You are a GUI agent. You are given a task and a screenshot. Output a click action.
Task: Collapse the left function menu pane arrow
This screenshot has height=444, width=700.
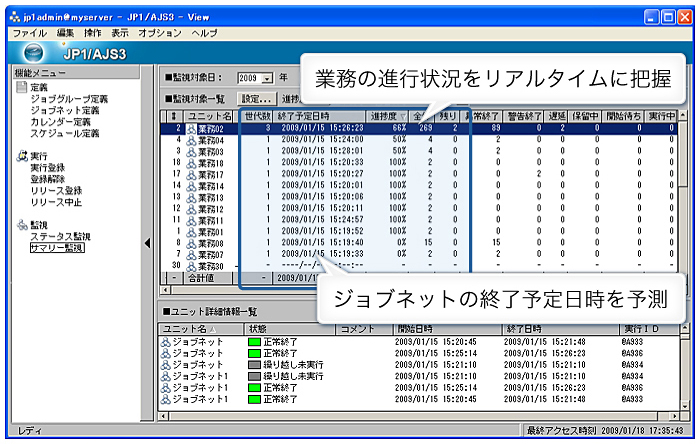[x=149, y=242]
